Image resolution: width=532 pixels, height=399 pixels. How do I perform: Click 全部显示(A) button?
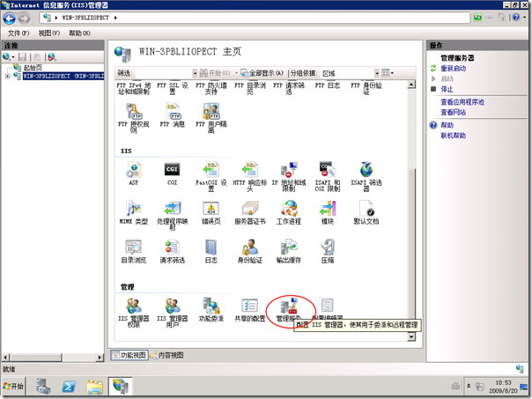coord(262,73)
